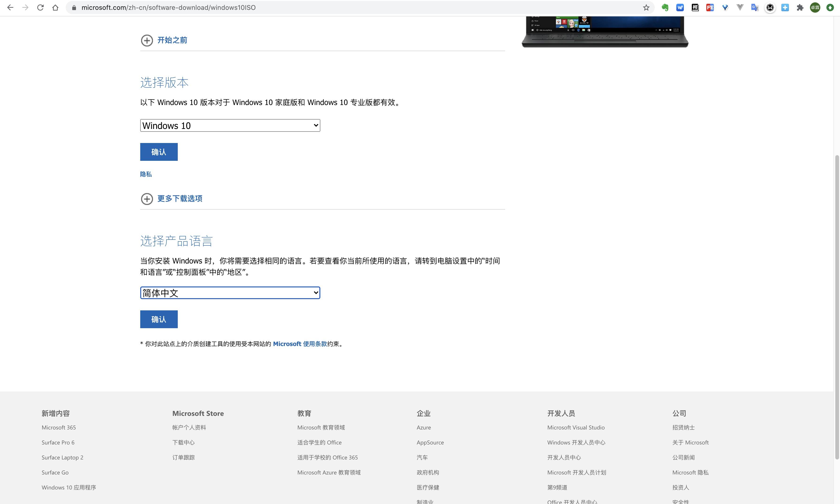Open the 汽车 footer link
840x504 pixels.
(x=422, y=458)
